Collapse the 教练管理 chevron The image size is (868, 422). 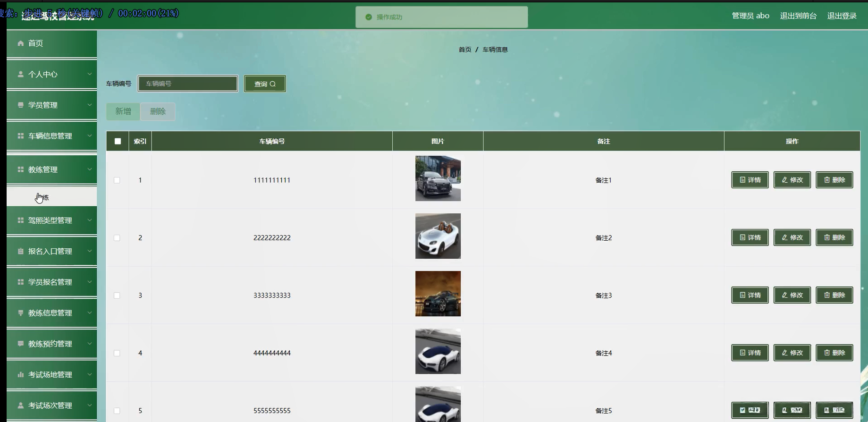(90, 169)
